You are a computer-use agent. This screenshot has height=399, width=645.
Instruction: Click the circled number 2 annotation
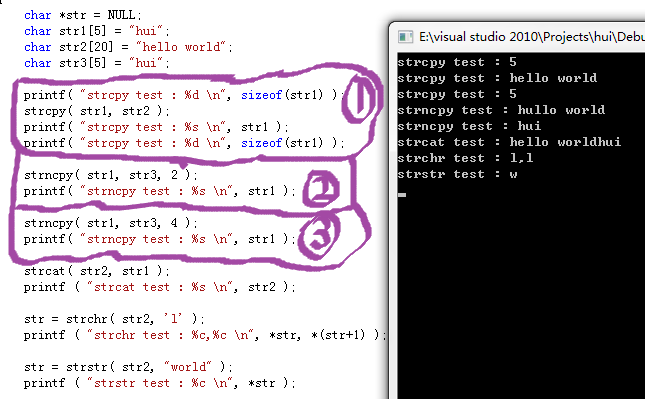tap(321, 190)
